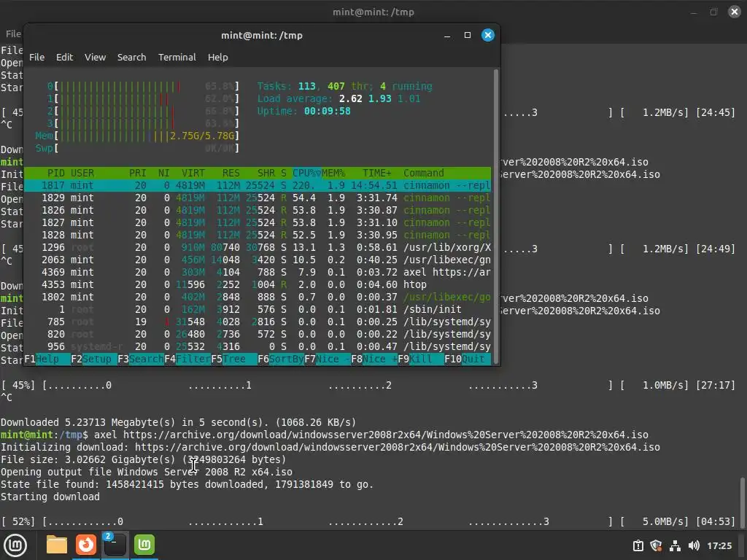747x560 pixels.
Task: Click the Load average text in htop
Action: 338,98
